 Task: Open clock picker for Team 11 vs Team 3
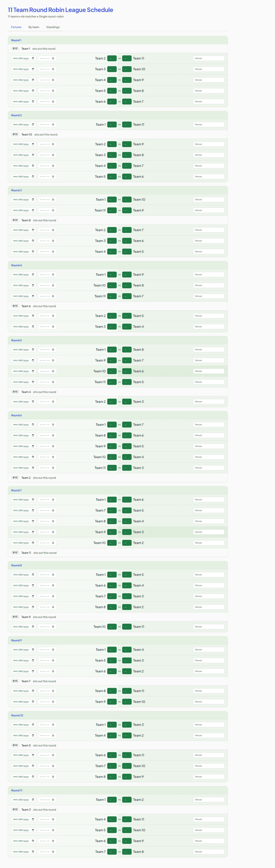click(53, 468)
